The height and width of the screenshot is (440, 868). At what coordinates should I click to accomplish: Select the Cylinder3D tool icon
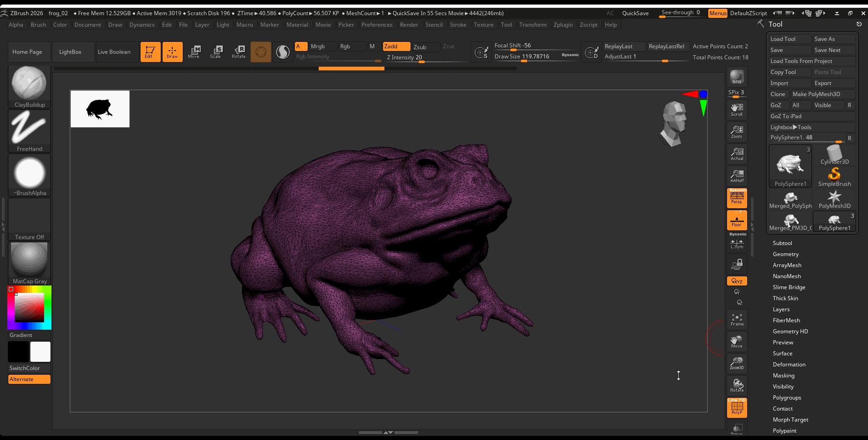coord(834,155)
